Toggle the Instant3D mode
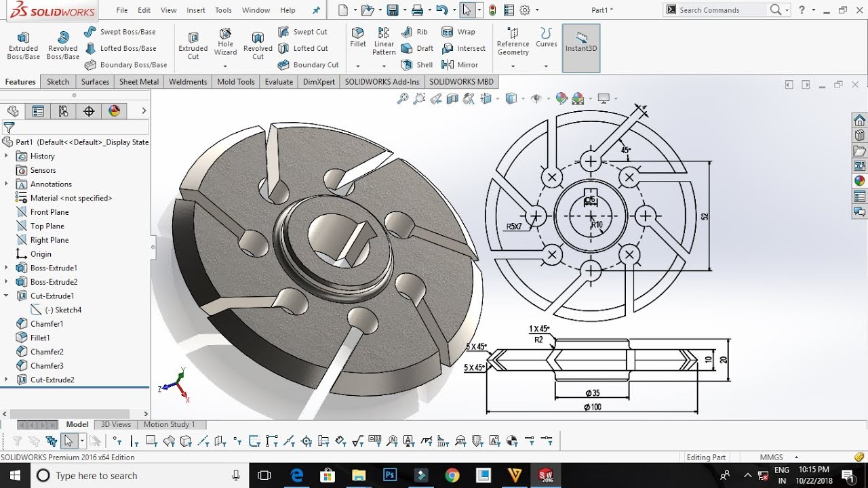The image size is (868, 488). coord(581,48)
